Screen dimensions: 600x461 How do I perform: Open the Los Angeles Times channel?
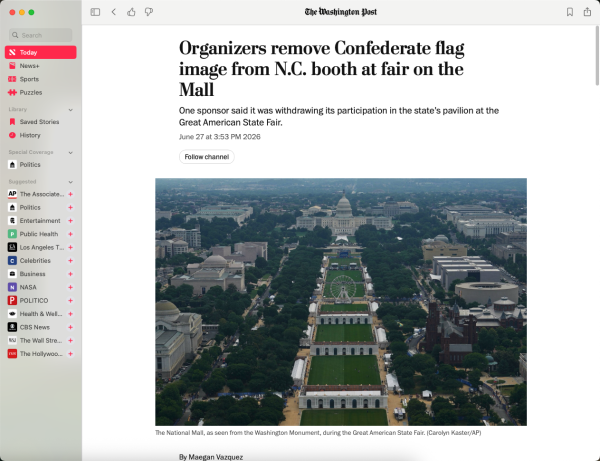(x=36, y=248)
